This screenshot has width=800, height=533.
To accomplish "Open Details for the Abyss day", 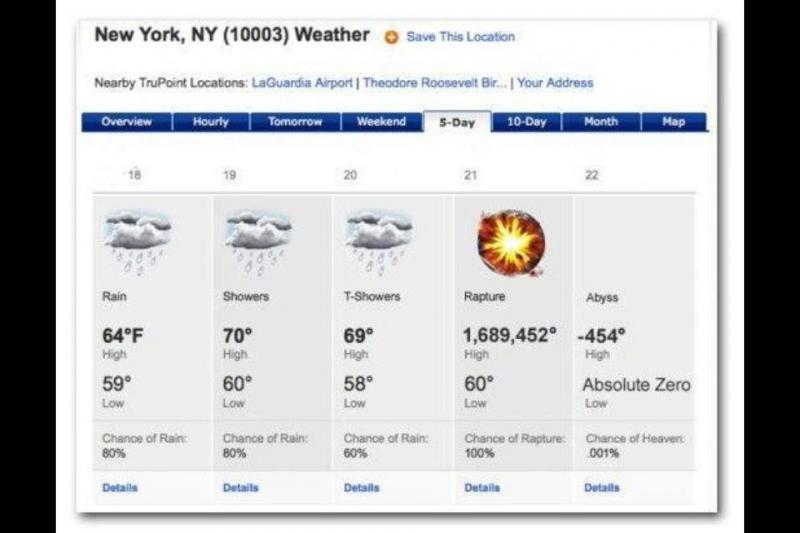I will [602, 488].
